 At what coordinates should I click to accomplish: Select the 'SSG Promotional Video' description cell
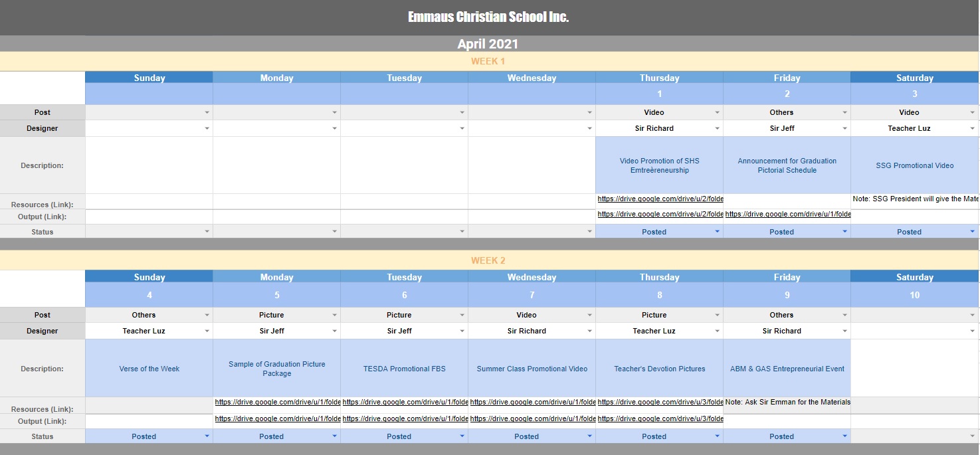915,165
